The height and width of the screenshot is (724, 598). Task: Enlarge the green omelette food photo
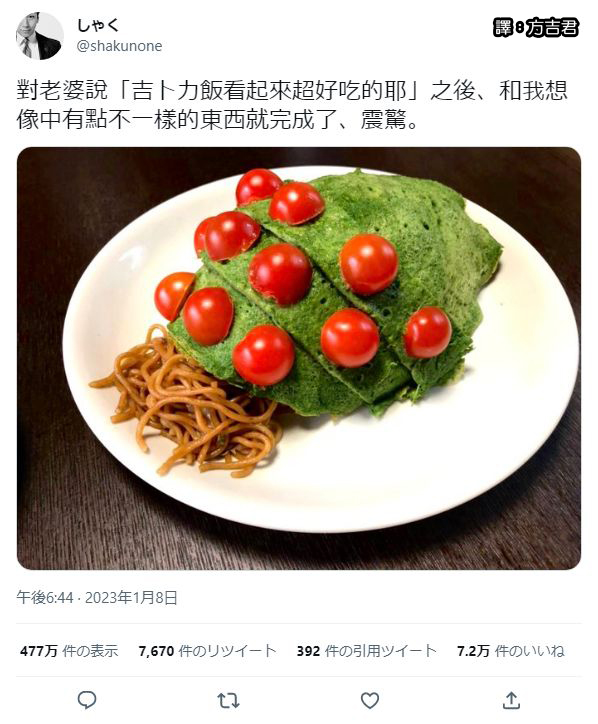click(299, 358)
